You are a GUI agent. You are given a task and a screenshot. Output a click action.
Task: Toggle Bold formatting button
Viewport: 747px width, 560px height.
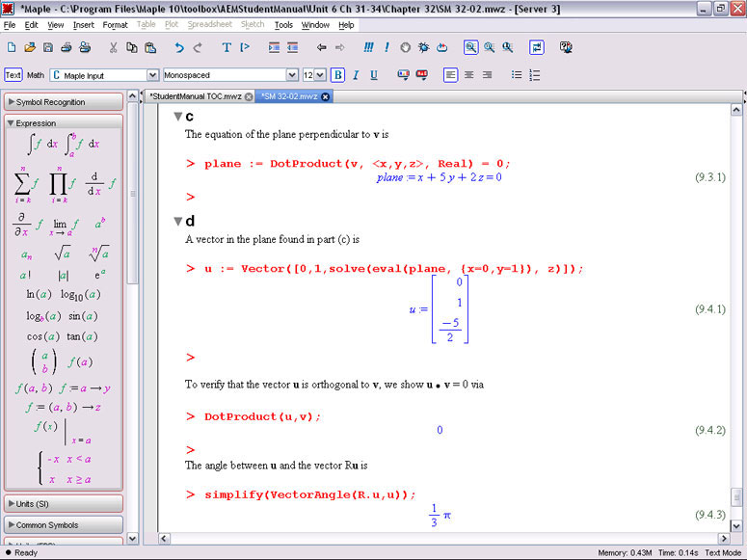[337, 74]
